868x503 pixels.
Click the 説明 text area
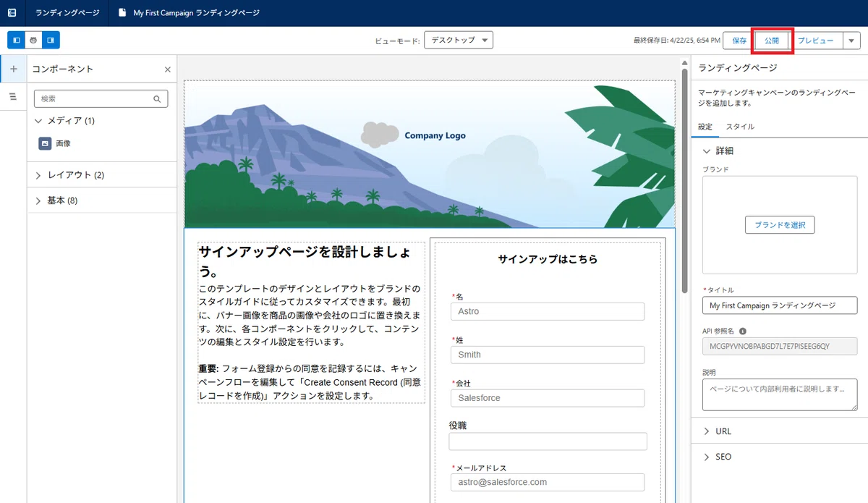click(780, 394)
